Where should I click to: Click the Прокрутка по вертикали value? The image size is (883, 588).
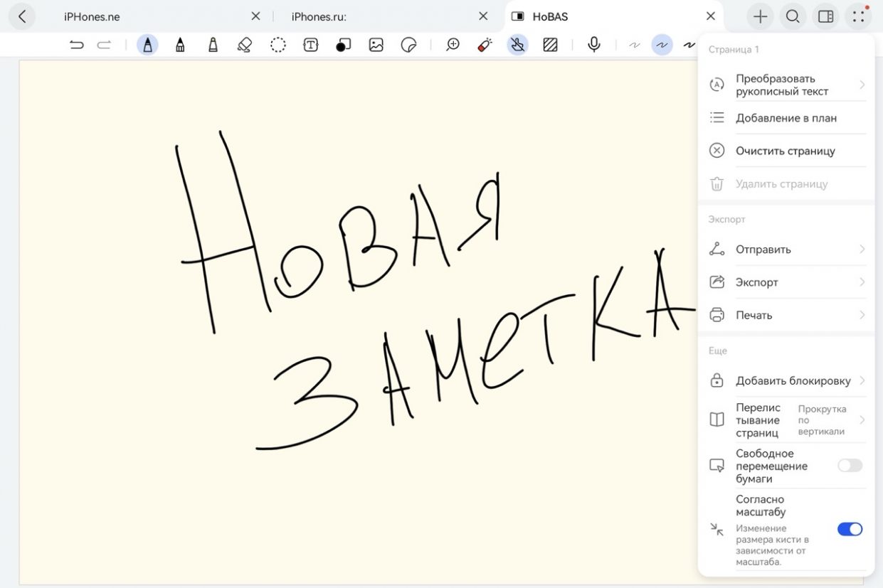pos(822,420)
